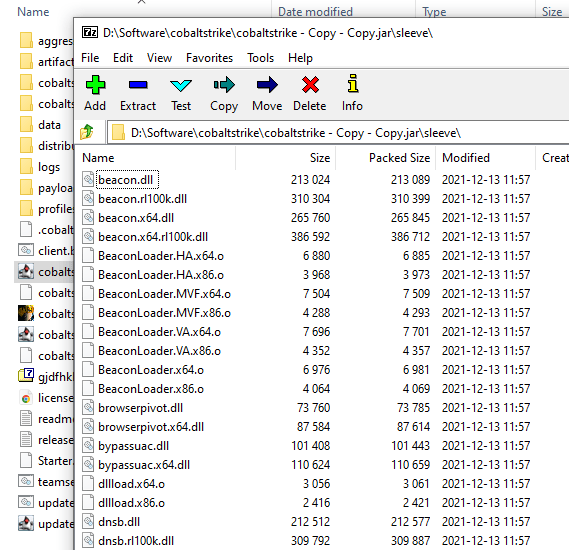Select BeaconLoader.VA.x64.o file
The width and height of the screenshot is (569, 550).
point(159,332)
